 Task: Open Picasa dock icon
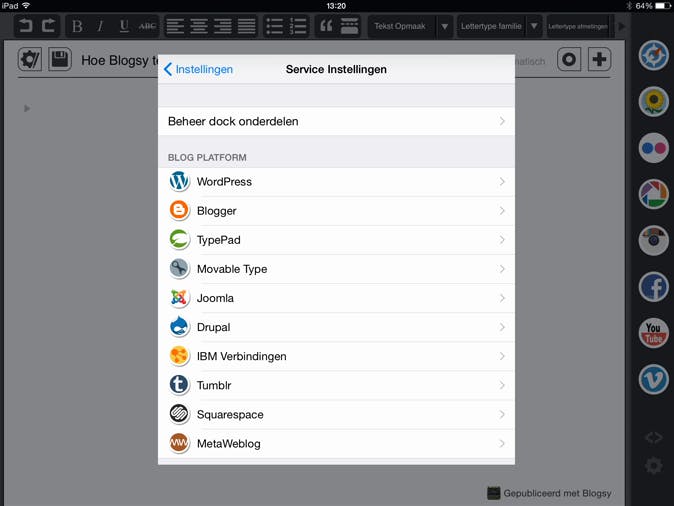pyautogui.click(x=653, y=194)
